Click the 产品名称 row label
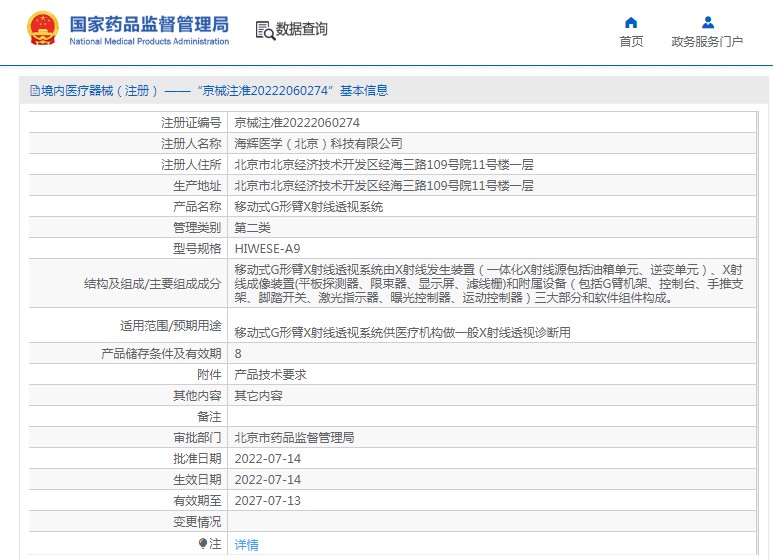Viewport: 773px width, 560px height. click(197, 207)
